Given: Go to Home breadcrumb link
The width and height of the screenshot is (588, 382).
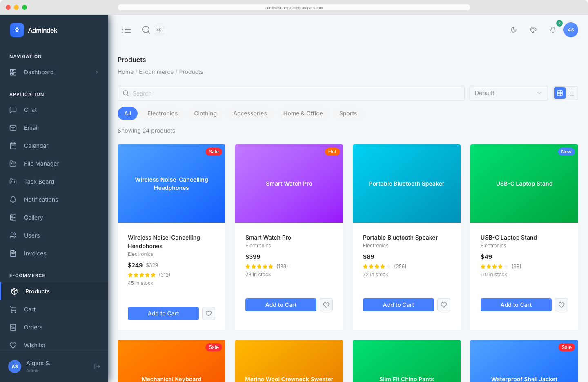Looking at the screenshot, I should (125, 72).
